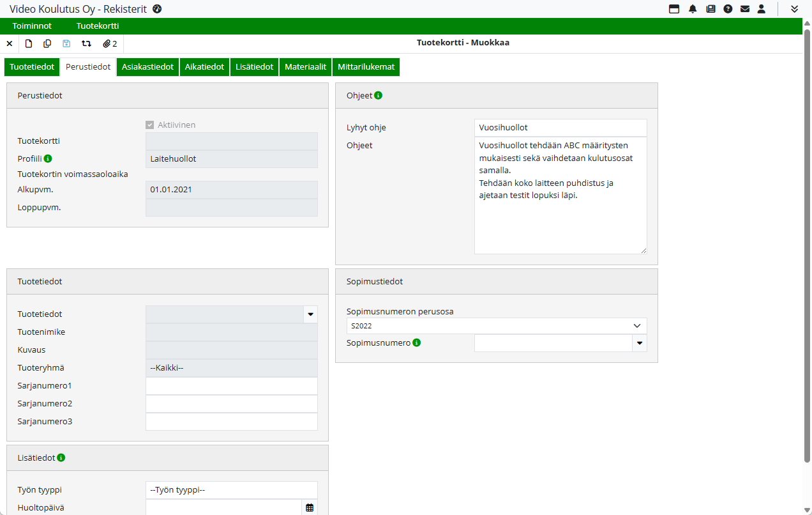This screenshot has width=812, height=515.
Task: Click the help question mark icon
Action: (728, 9)
